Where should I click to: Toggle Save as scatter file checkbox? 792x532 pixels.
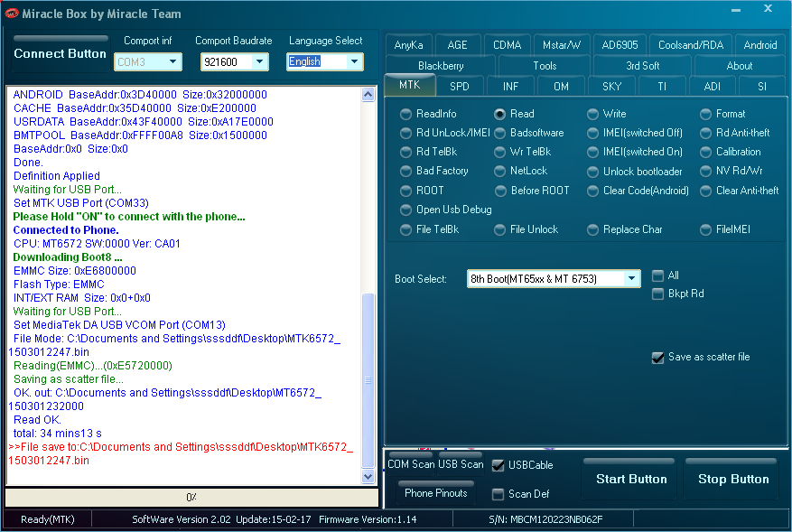(657, 358)
